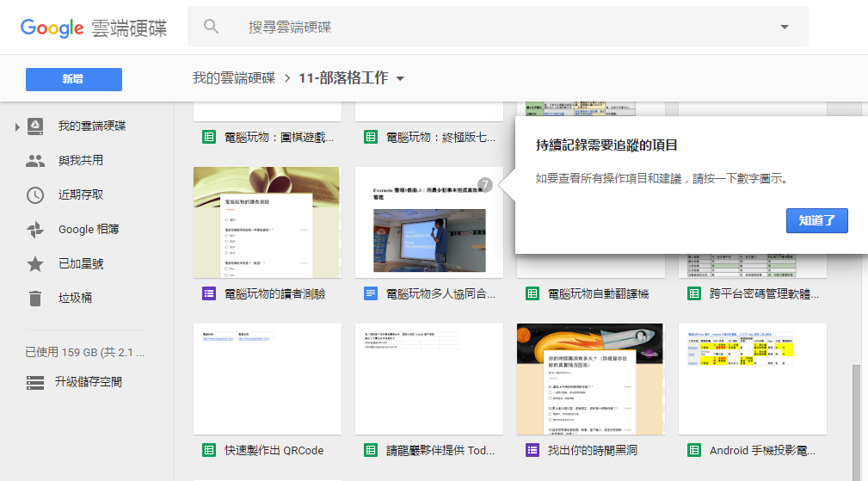The width and height of the screenshot is (868, 481).
Task: Click the 新增 button
Action: click(x=74, y=79)
